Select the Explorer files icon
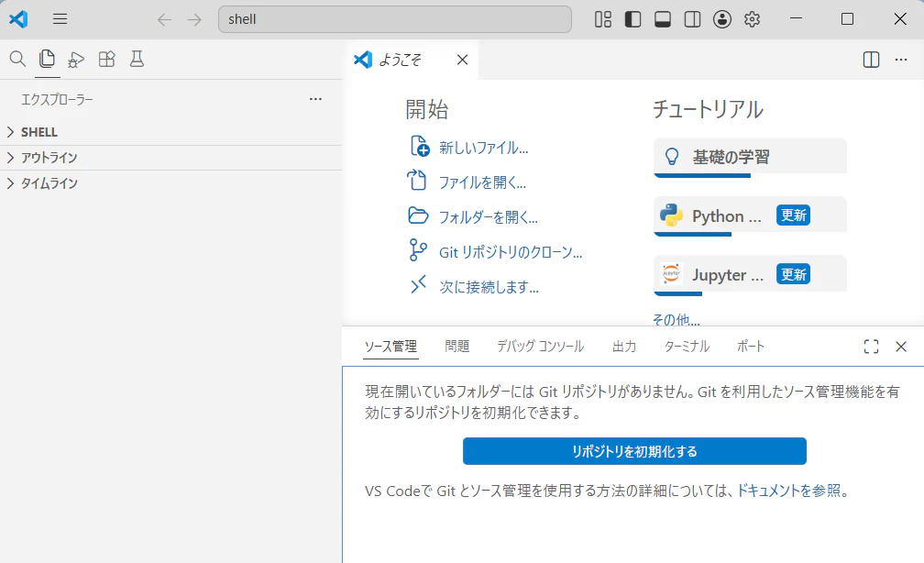Viewport: 924px width, 563px height. click(x=47, y=59)
